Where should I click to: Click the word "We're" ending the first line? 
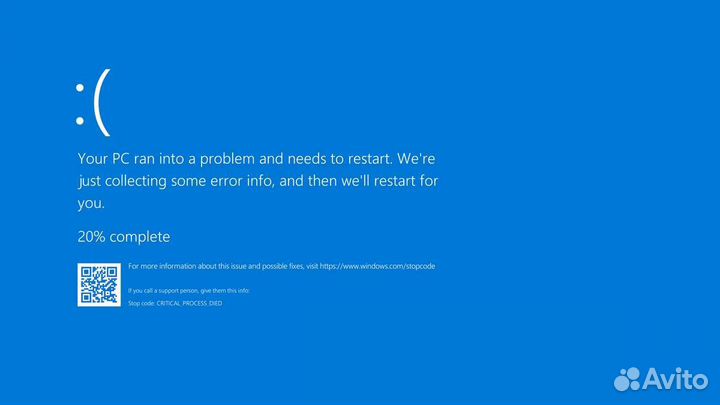click(416, 159)
